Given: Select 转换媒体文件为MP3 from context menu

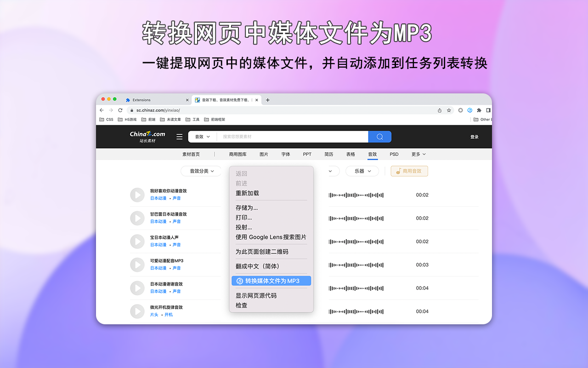Looking at the screenshot, I should tap(271, 281).
